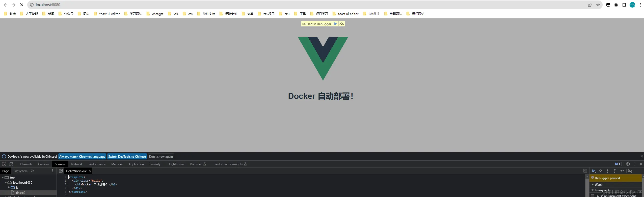
Task: Open the 课程网站 bookmark folder
Action: click(x=415, y=14)
